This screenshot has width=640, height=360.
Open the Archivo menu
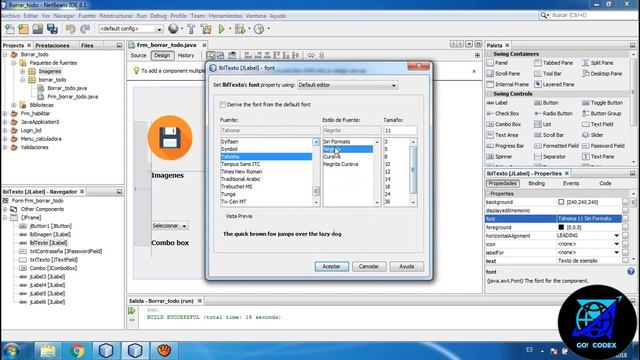click(x=11, y=16)
